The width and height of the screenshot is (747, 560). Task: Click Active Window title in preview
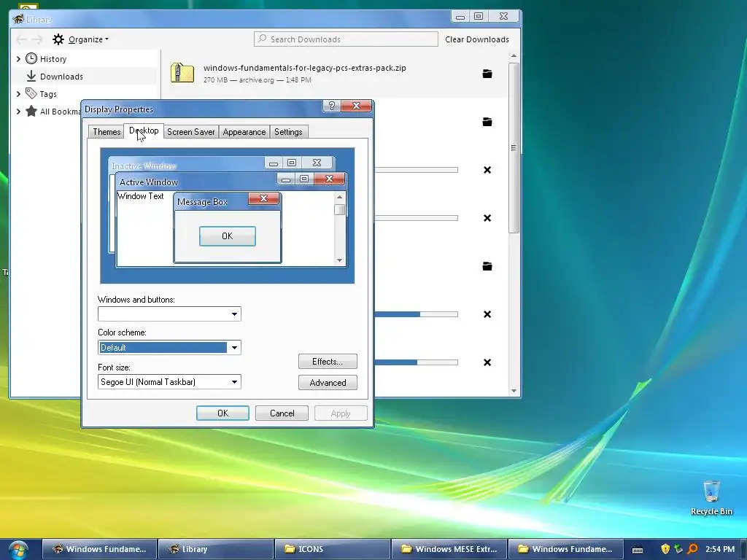(x=149, y=182)
